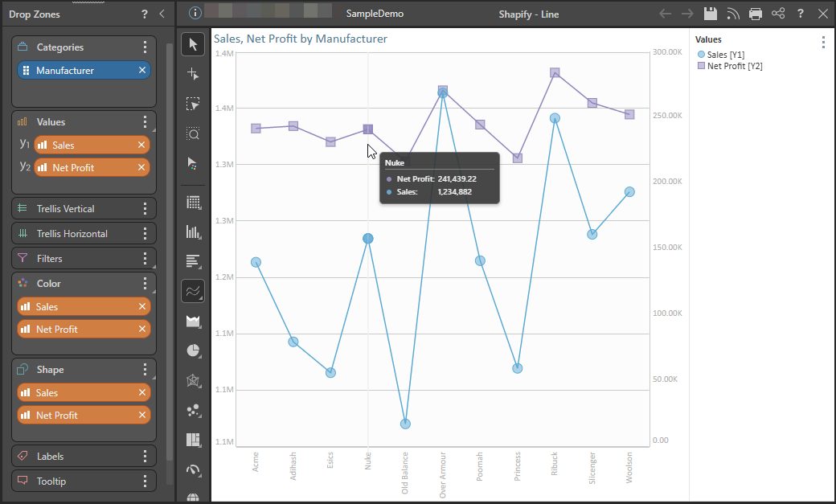The height and width of the screenshot is (504, 836).
Task: Select the pie chart visualization icon
Action: [x=193, y=350]
